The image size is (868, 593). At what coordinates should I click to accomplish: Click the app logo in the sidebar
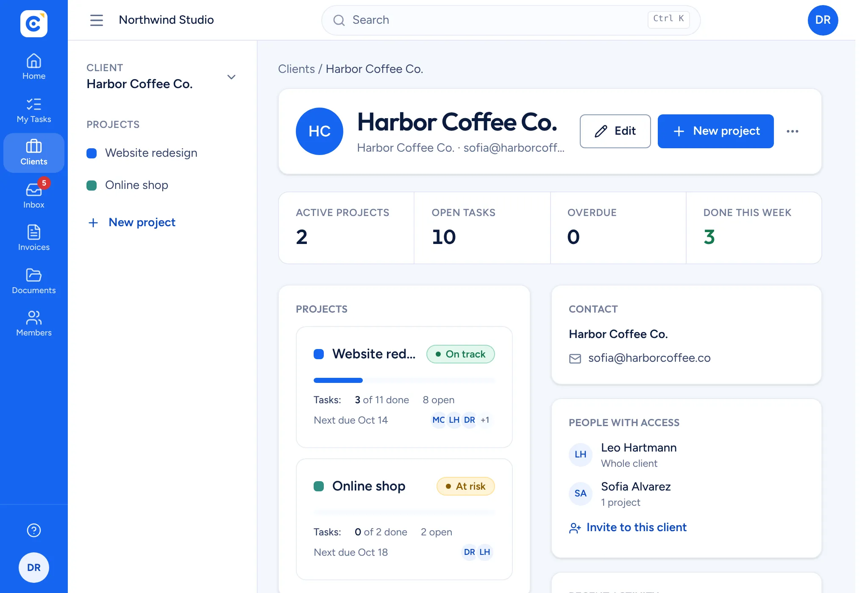(x=34, y=24)
